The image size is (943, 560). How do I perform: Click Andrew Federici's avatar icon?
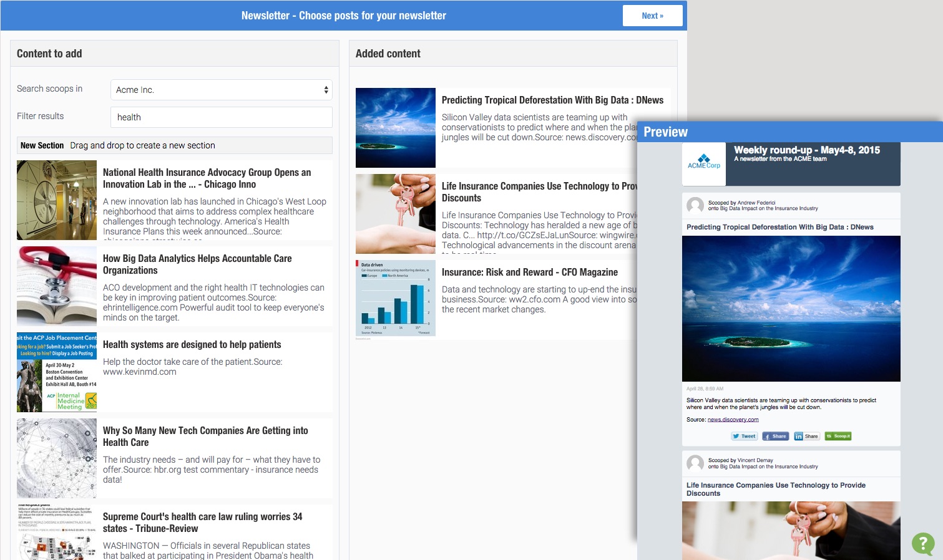pyautogui.click(x=695, y=205)
